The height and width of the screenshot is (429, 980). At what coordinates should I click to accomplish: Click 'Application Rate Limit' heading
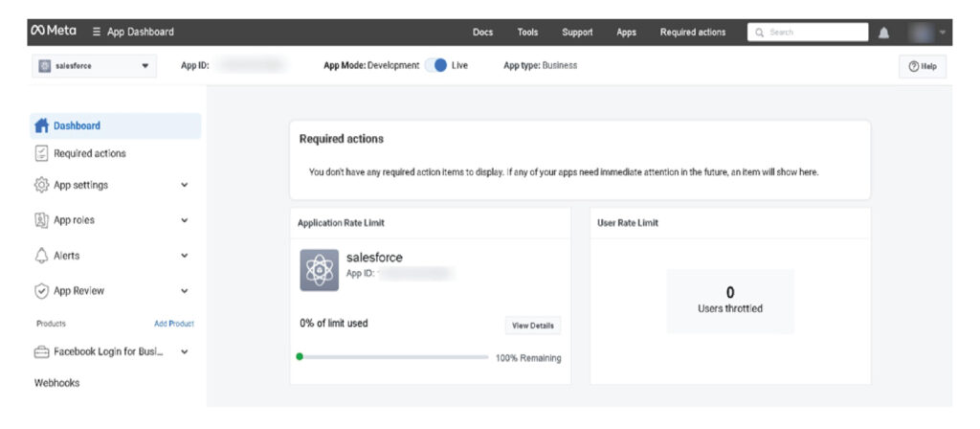tap(341, 222)
